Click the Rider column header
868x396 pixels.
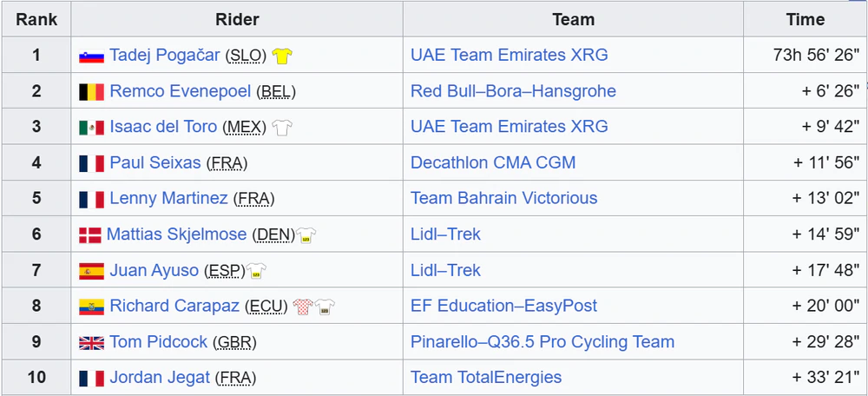pos(237,20)
